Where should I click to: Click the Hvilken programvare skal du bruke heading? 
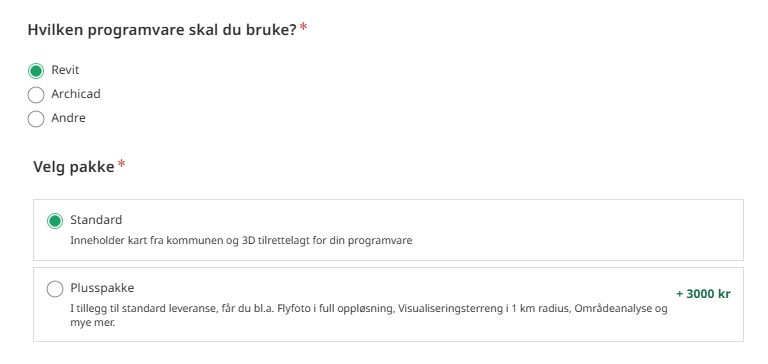pyautogui.click(x=162, y=30)
